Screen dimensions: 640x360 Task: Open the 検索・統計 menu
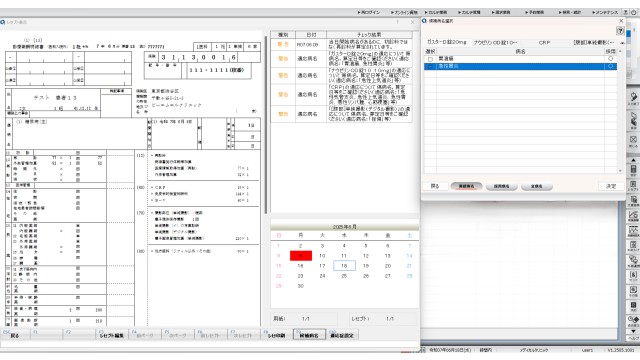[570, 12]
